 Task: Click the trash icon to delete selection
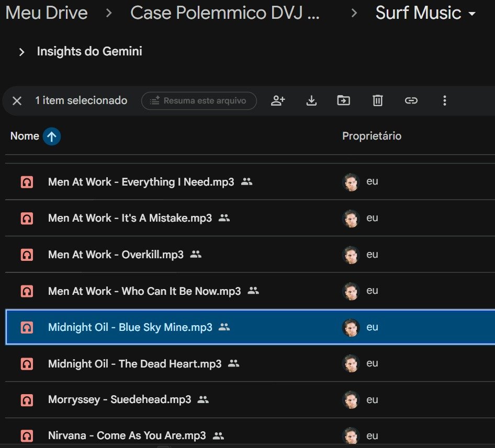(x=378, y=100)
